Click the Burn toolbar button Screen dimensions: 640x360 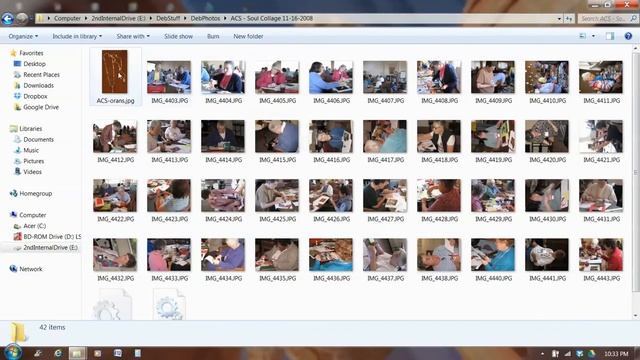click(x=213, y=36)
